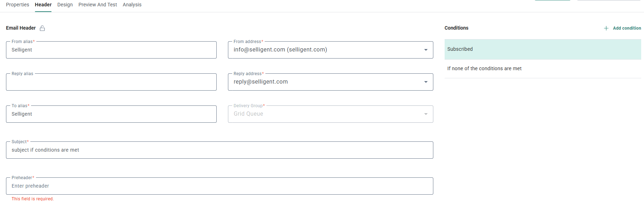The image size is (644, 207).
Task: Click into the From alias field
Action: point(111,50)
